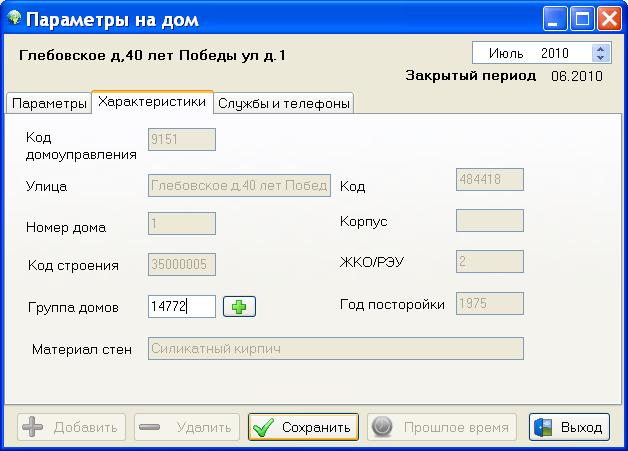628x451 pixels.
Task: Click the Выход button
Action: point(569,427)
